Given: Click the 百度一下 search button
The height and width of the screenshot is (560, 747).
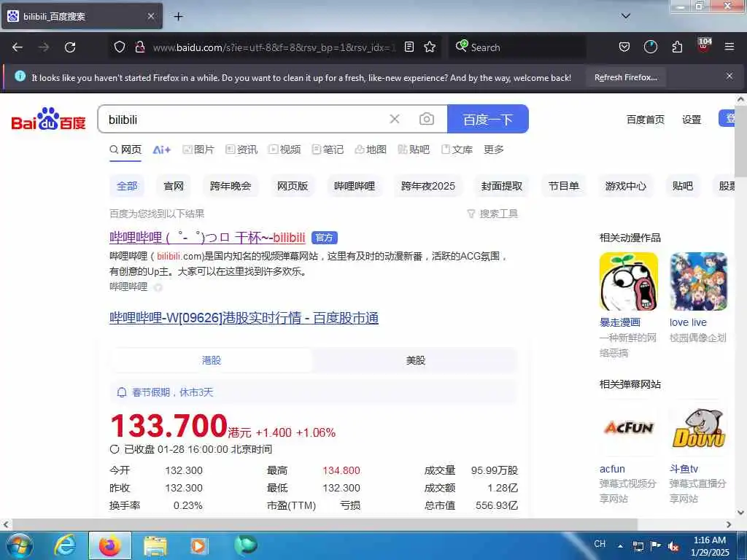Looking at the screenshot, I should (x=487, y=119).
